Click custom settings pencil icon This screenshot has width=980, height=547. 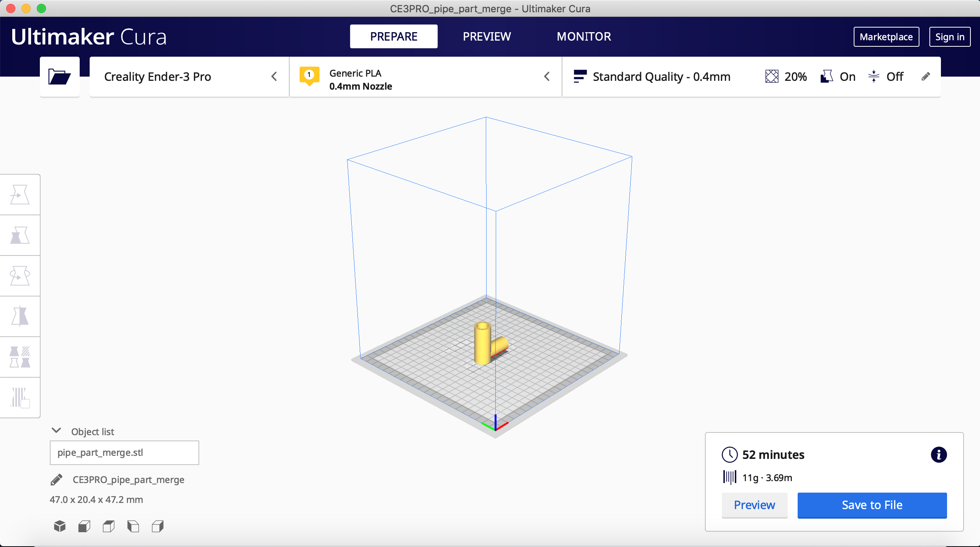pos(926,77)
